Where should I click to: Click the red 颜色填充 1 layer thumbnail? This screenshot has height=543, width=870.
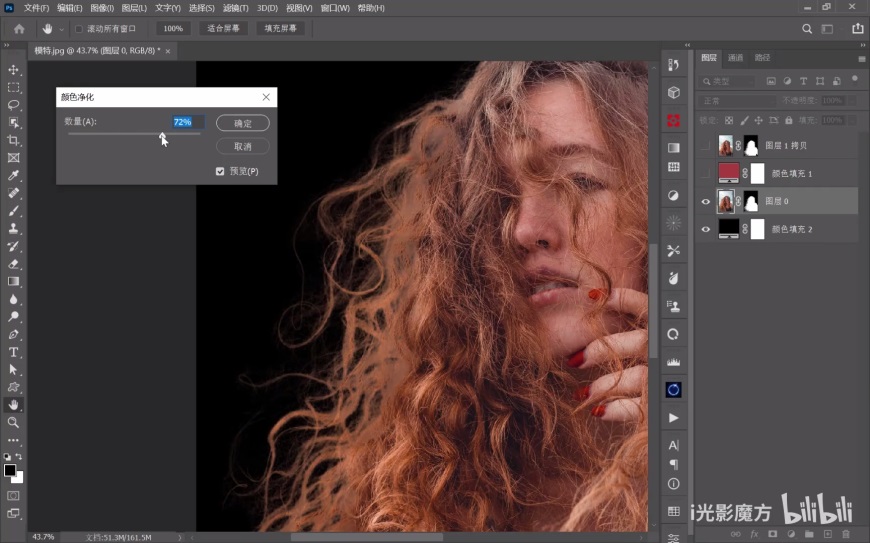(x=729, y=173)
